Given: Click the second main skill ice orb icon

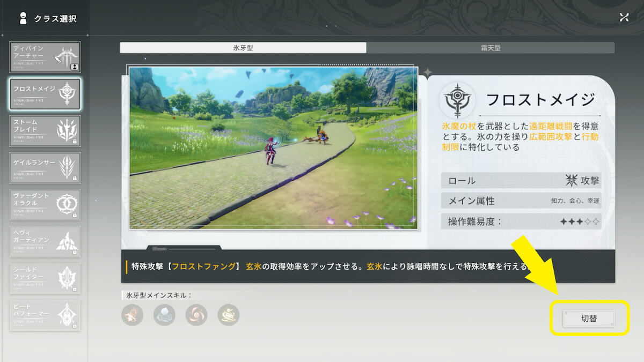Looking at the screenshot, I should (164, 315).
